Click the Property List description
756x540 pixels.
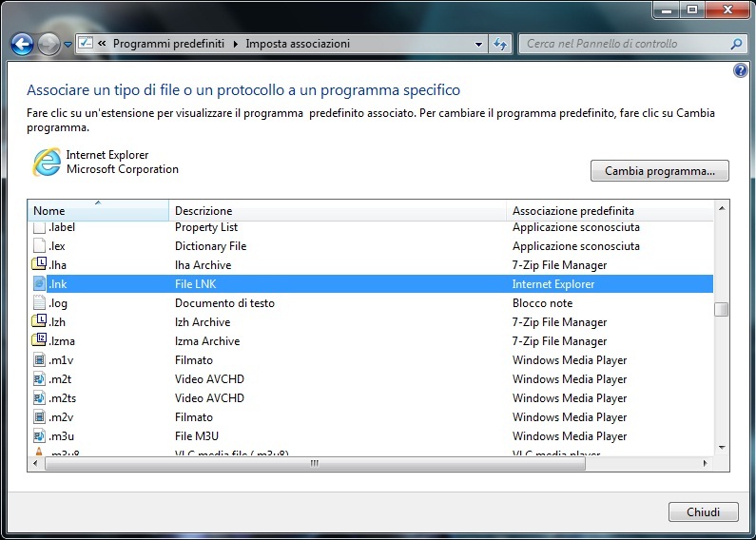206,227
